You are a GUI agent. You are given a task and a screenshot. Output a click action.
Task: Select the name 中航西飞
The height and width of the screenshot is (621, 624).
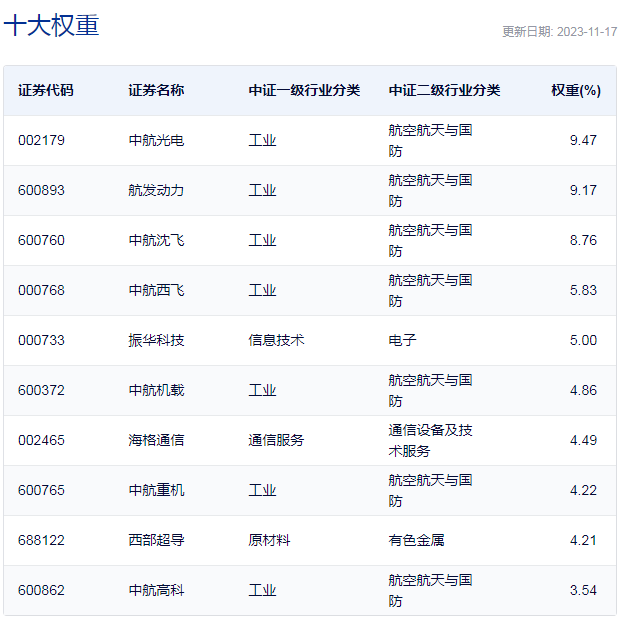click(x=156, y=290)
